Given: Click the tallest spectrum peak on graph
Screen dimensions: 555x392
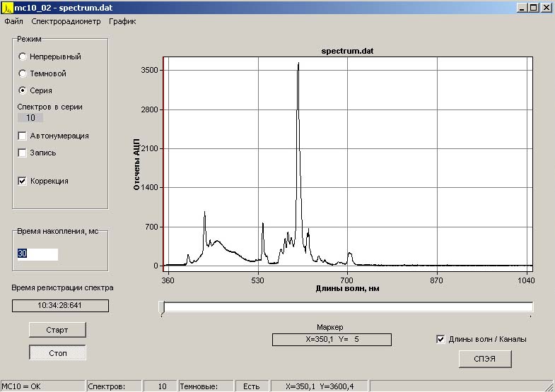Looking at the screenshot, I should 298,64.
